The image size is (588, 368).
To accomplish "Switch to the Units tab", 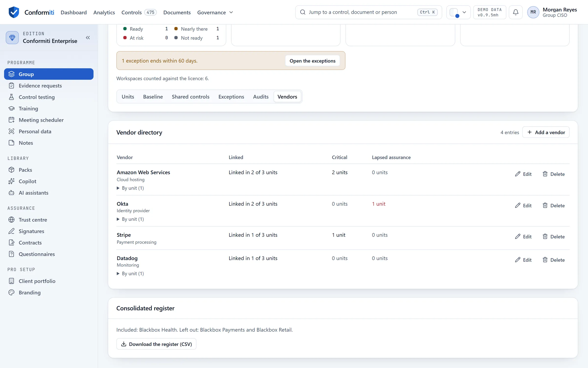I will (x=128, y=97).
